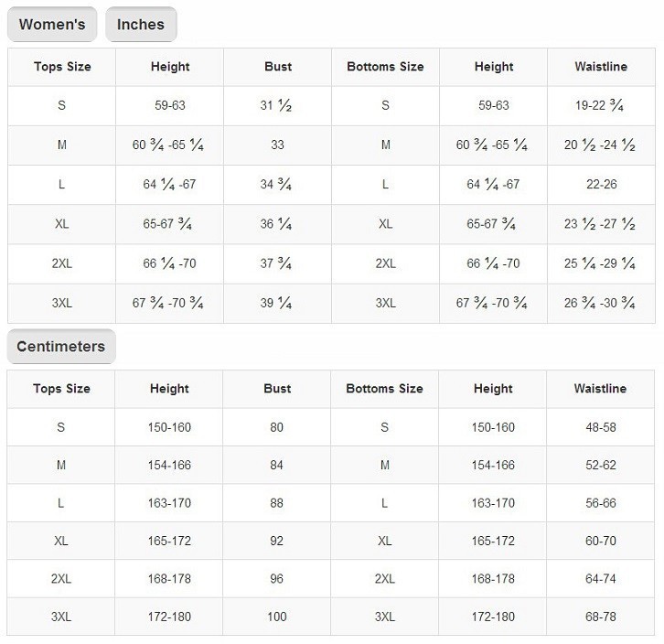Select the 22-26 waistline cell for size L
This screenshot has width=664, height=644.
(x=600, y=185)
